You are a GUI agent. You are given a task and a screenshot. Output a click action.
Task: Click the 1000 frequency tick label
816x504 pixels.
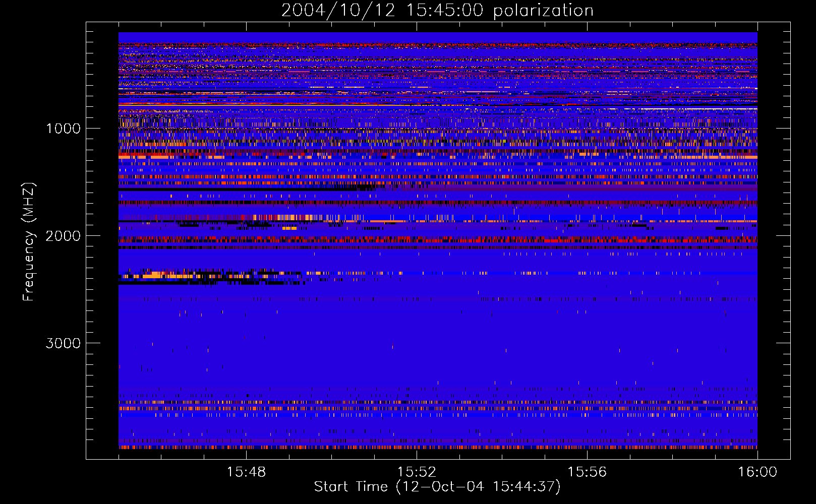point(63,129)
